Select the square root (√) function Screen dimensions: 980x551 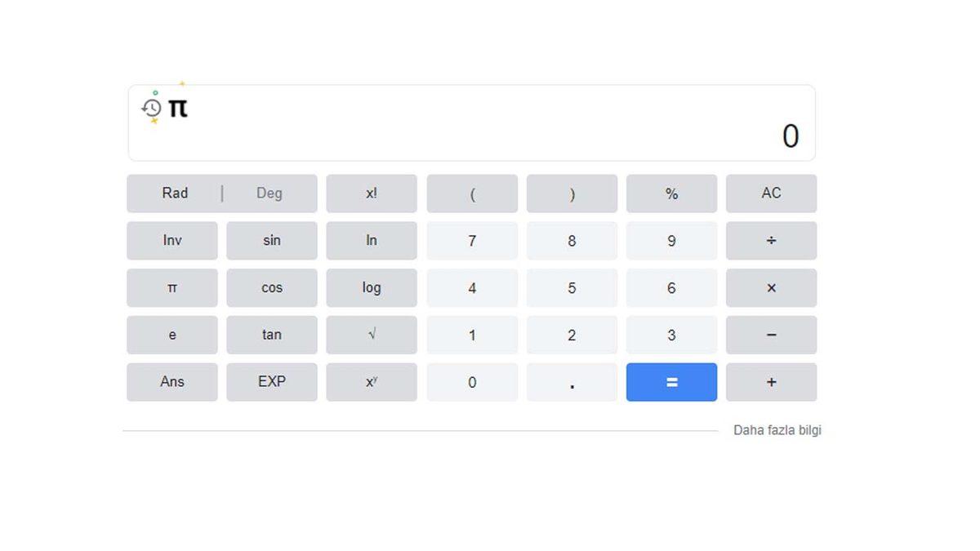372,335
